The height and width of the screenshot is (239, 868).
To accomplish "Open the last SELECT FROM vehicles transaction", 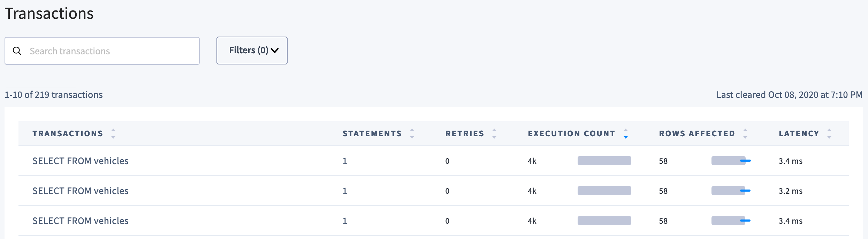I will coord(80,221).
